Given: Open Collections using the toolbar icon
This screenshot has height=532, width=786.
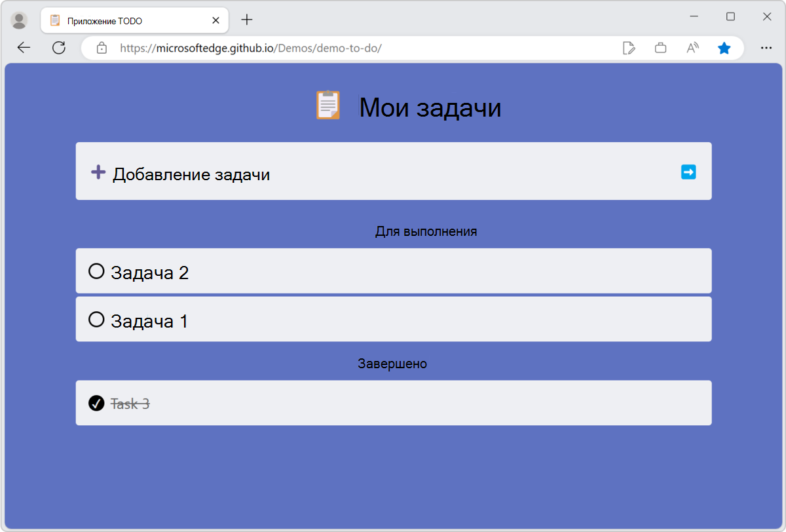Looking at the screenshot, I should pos(660,47).
